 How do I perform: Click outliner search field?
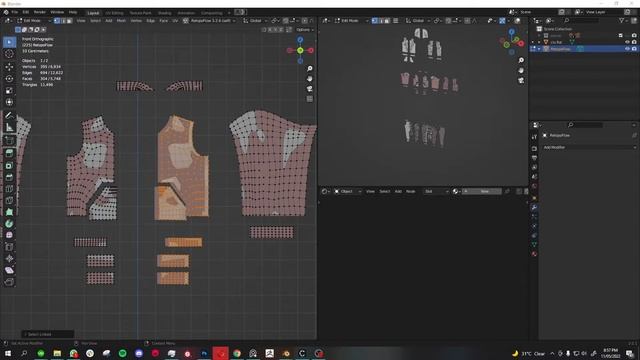pyautogui.click(x=582, y=20)
